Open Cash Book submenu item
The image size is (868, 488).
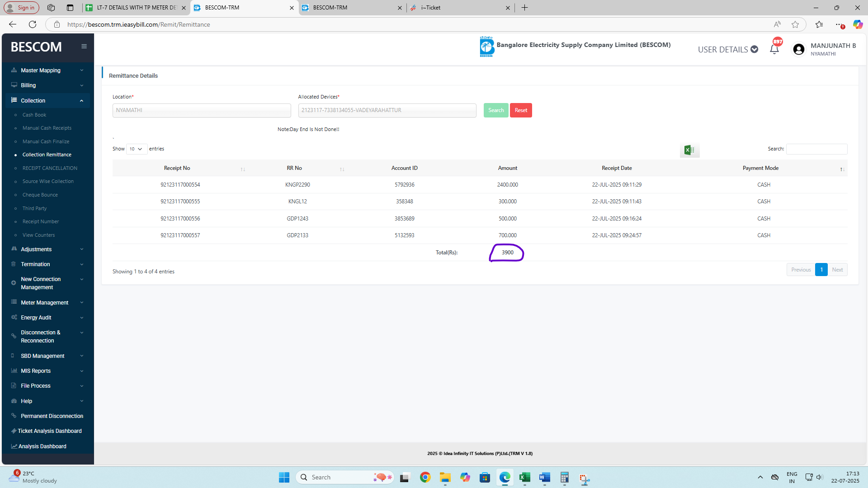click(34, 115)
